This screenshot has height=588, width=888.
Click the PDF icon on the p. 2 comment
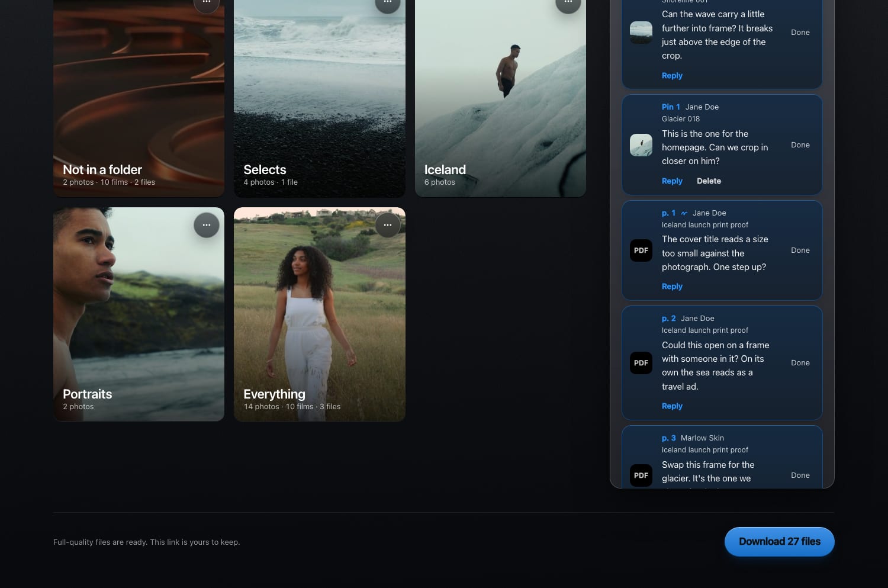[641, 363]
